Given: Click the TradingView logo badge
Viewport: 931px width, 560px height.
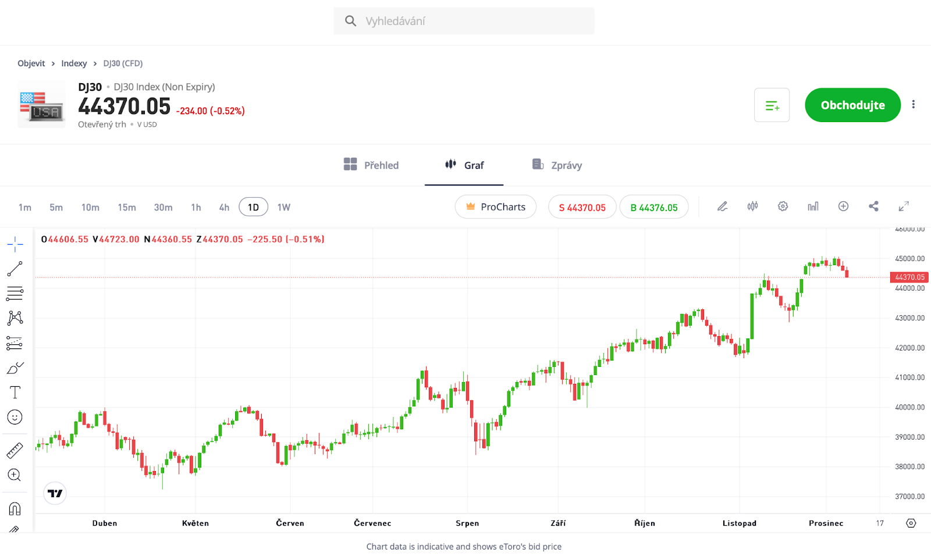Looking at the screenshot, I should (55, 494).
